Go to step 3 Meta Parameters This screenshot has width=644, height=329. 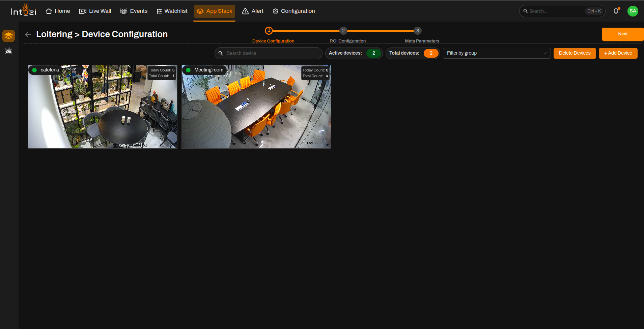418,31
